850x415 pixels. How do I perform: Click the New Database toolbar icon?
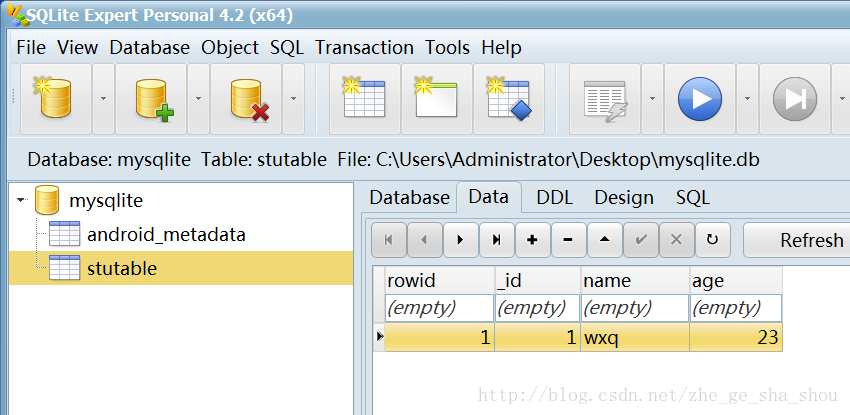tap(56, 99)
